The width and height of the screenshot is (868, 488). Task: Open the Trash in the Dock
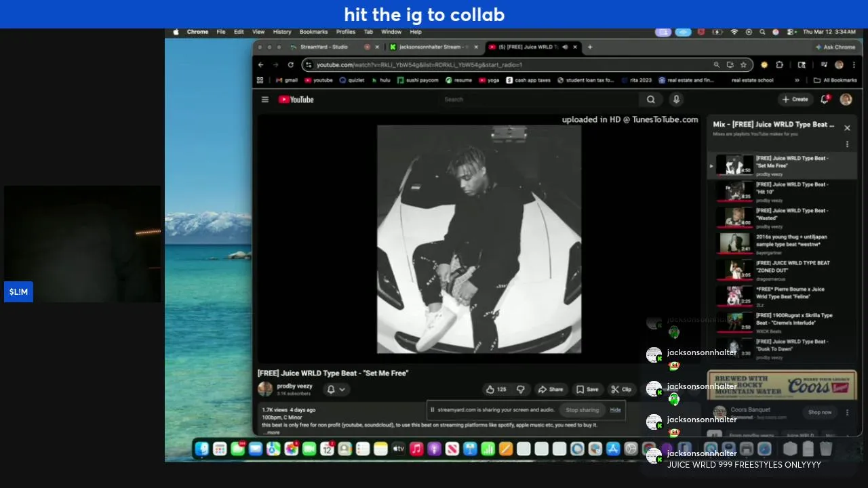pyautogui.click(x=826, y=449)
